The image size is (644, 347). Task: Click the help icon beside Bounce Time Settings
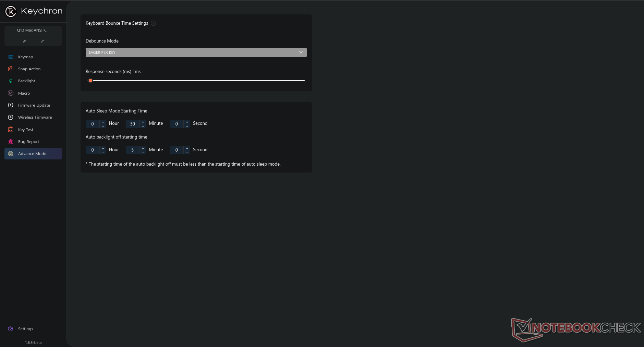click(154, 23)
